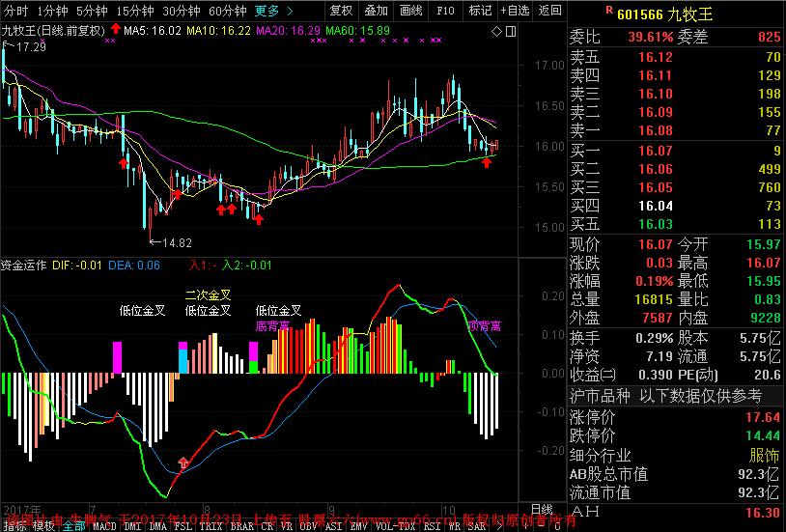The height and width of the screenshot is (532, 786).
Task: Click the 顶背离 annotation on indicator
Action: tap(484, 326)
